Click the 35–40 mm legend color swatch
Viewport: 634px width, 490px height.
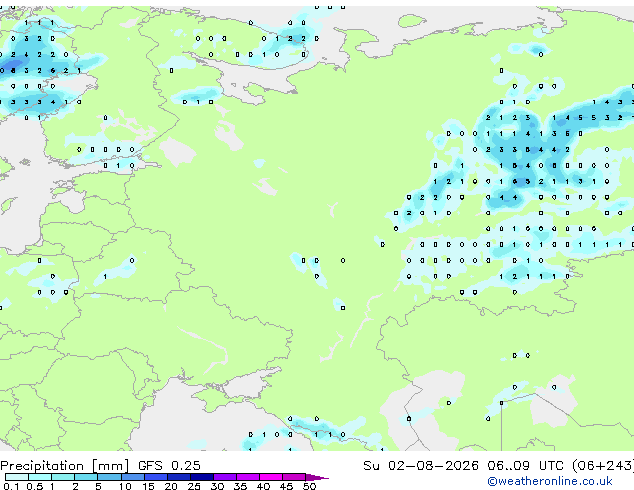coord(247,477)
